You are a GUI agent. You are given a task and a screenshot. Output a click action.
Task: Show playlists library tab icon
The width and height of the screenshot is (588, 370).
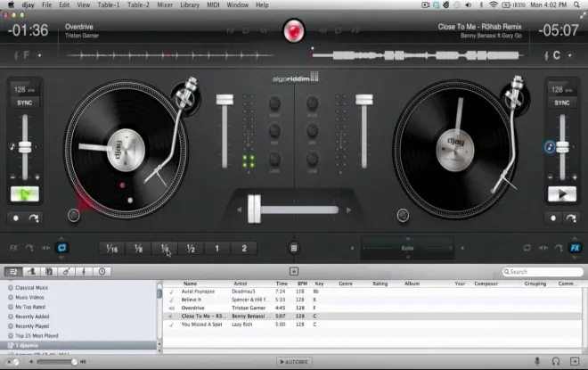pos(13,272)
